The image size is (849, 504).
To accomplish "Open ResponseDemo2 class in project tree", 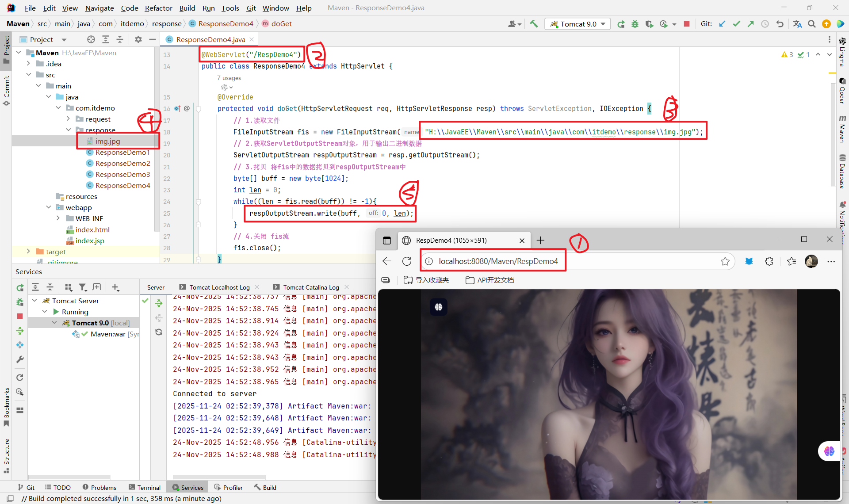I will (122, 163).
